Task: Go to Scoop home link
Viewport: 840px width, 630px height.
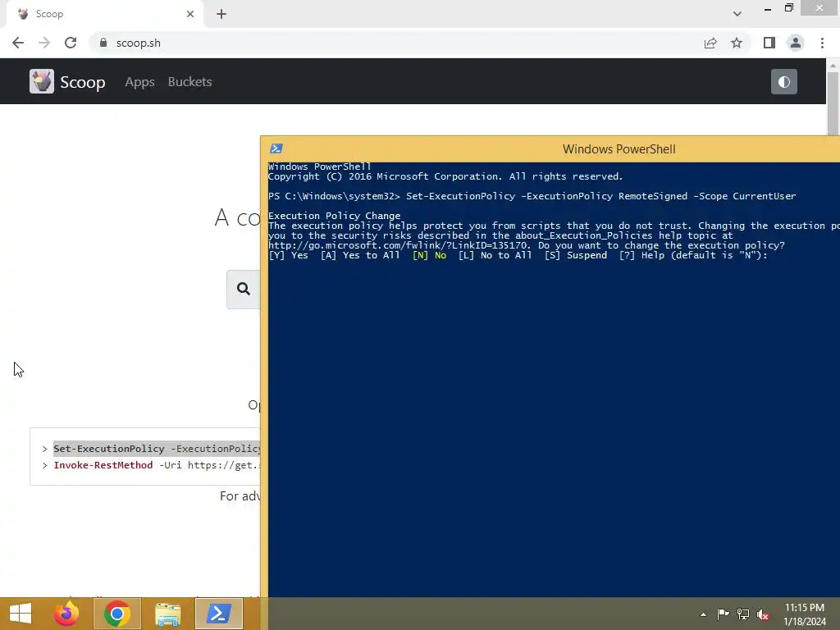Action: click(x=83, y=82)
